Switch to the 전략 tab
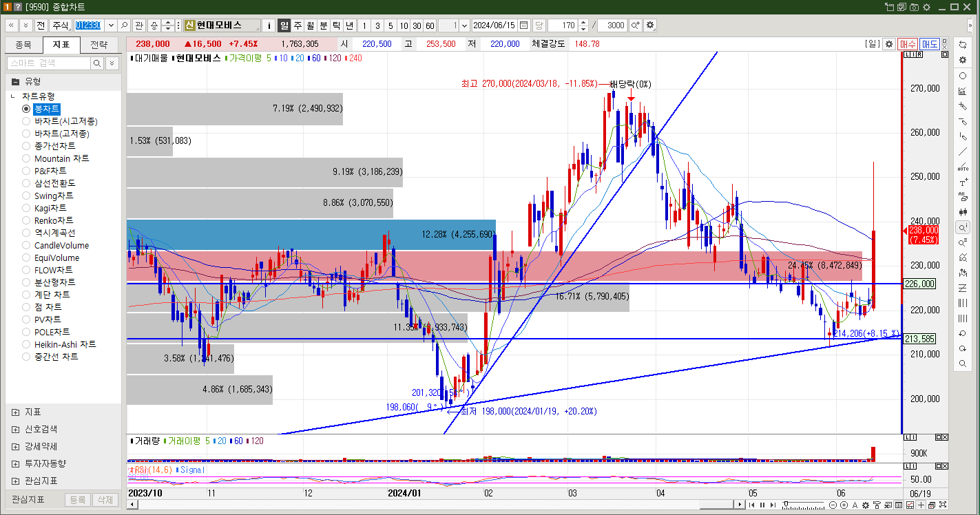This screenshot has height=515, width=980. [99, 45]
